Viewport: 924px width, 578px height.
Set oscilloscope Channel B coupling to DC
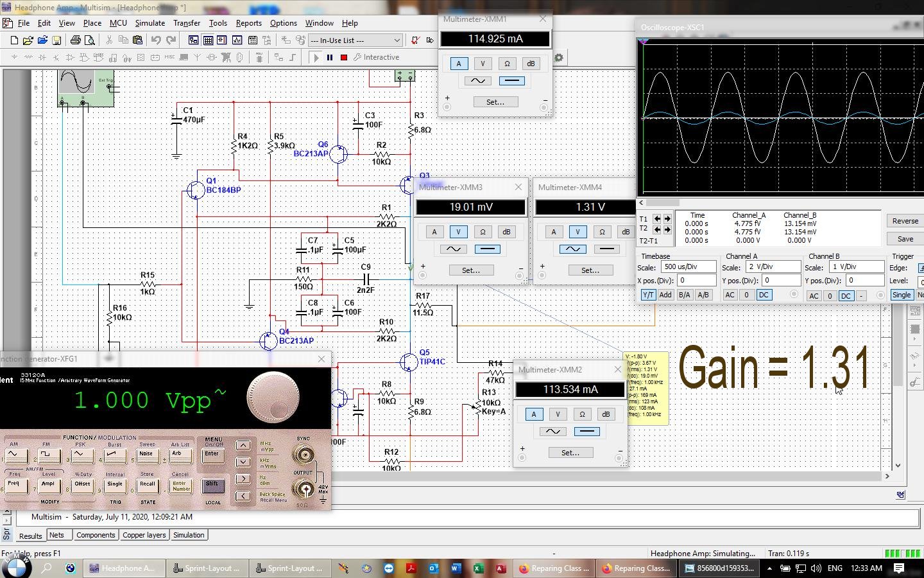point(846,296)
